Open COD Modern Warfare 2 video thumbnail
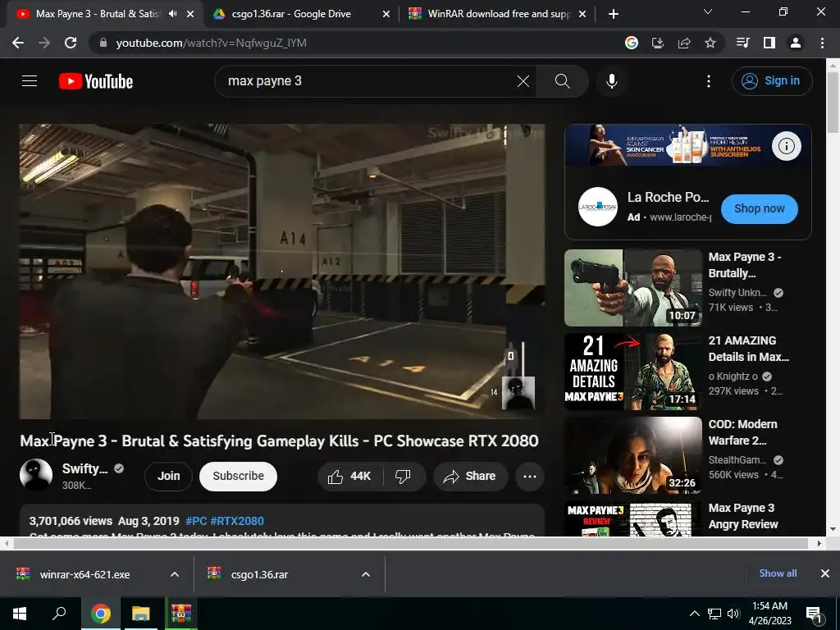This screenshot has width=840, height=630. pyautogui.click(x=633, y=455)
